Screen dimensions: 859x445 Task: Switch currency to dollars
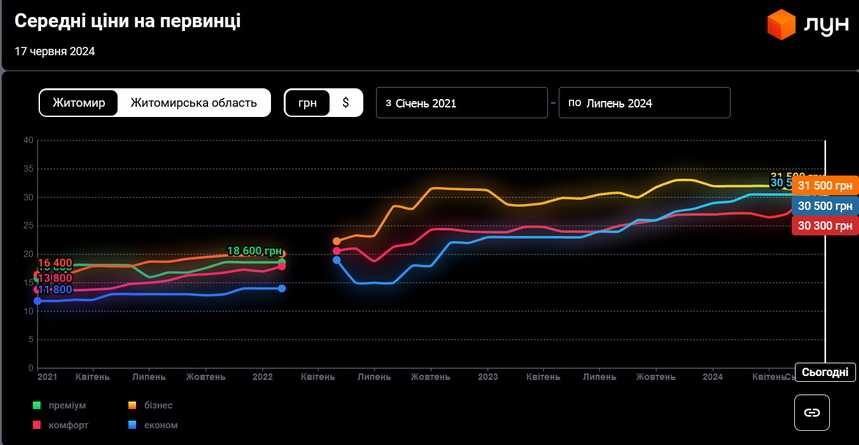tap(346, 103)
